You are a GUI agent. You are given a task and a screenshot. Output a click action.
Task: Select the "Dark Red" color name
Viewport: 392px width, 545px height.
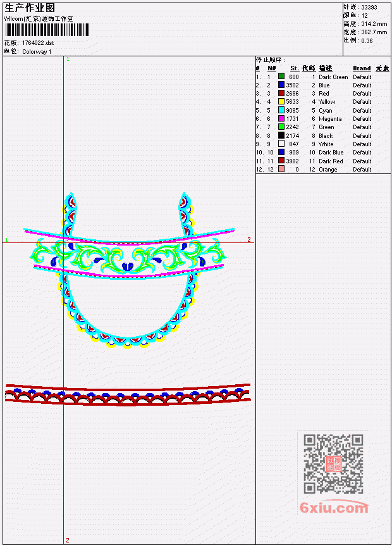point(331,161)
